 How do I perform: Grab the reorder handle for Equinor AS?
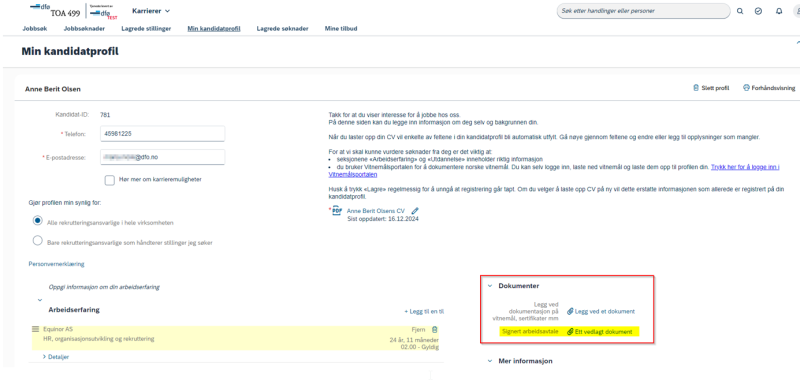tap(36, 329)
